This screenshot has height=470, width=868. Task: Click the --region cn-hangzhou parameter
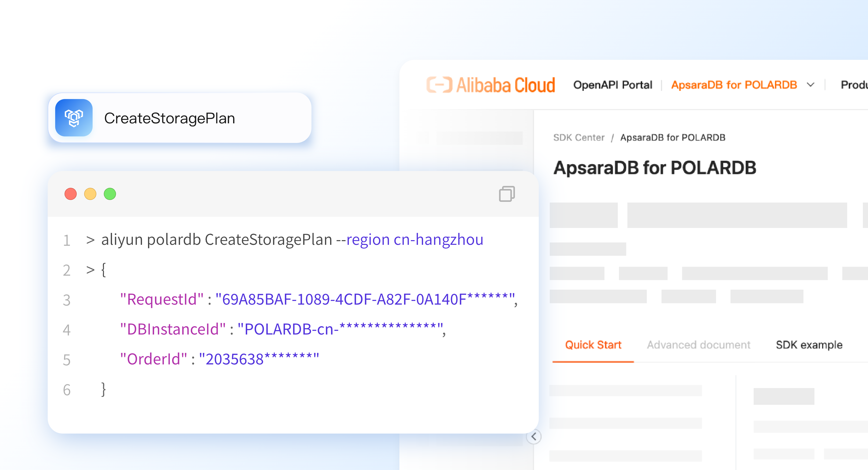click(410, 240)
